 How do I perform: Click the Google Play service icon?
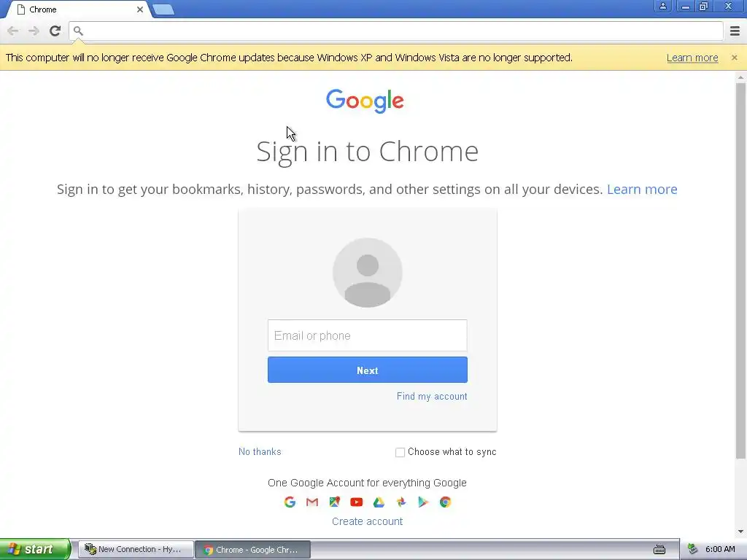(x=423, y=502)
